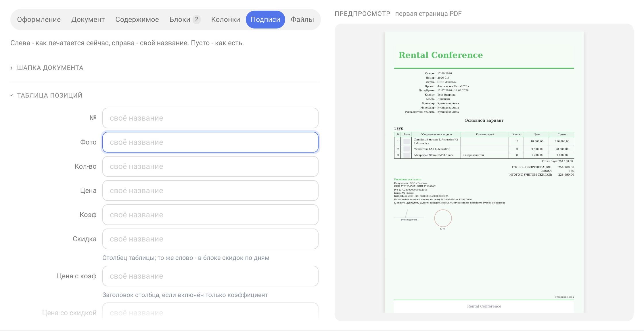Open the Колонки tab
The width and height of the screenshot is (644, 331).
[226, 20]
